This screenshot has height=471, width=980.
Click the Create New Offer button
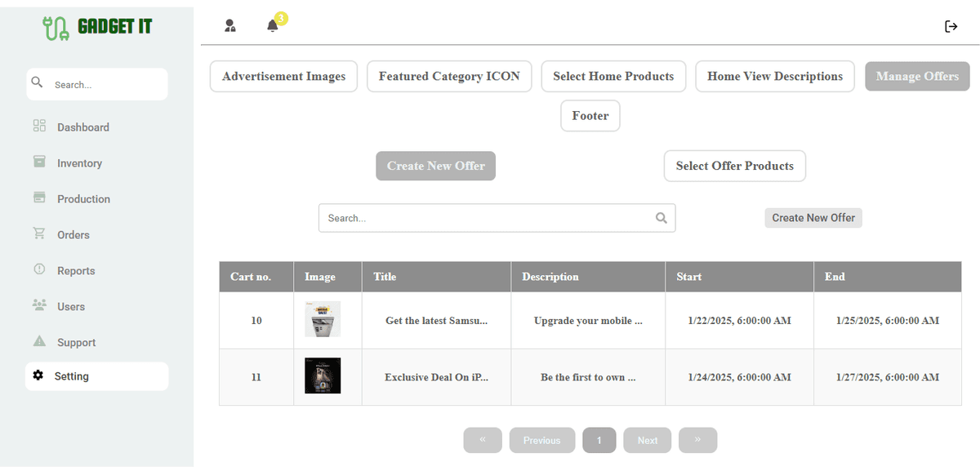pos(435,166)
